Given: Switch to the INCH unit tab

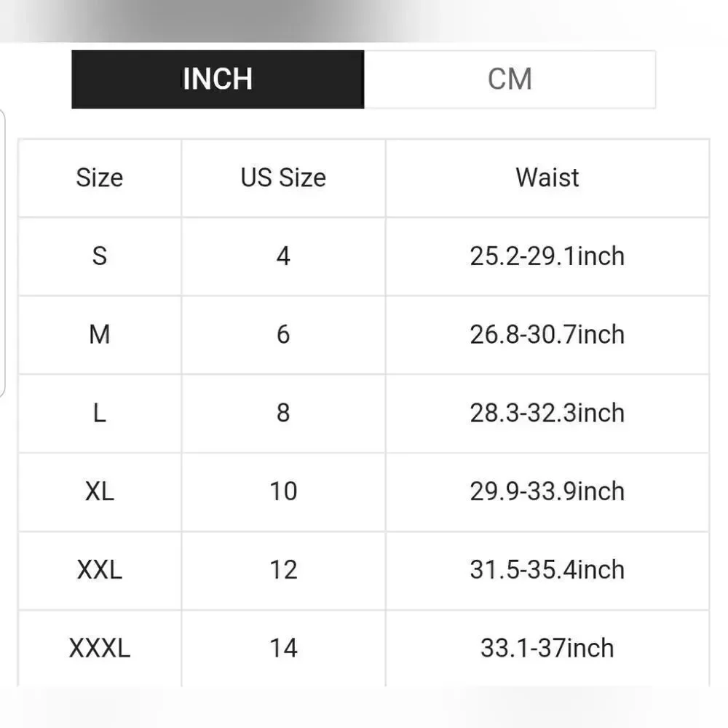Looking at the screenshot, I should click(x=218, y=79).
